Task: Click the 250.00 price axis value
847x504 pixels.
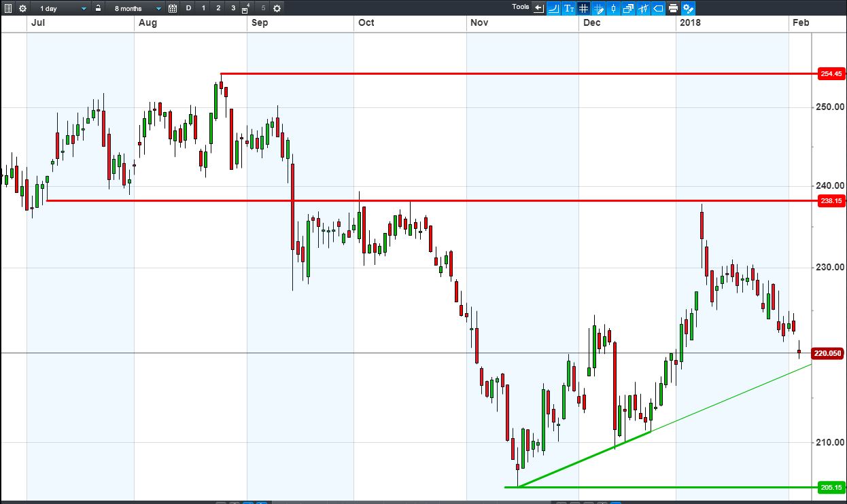Action: click(x=830, y=107)
